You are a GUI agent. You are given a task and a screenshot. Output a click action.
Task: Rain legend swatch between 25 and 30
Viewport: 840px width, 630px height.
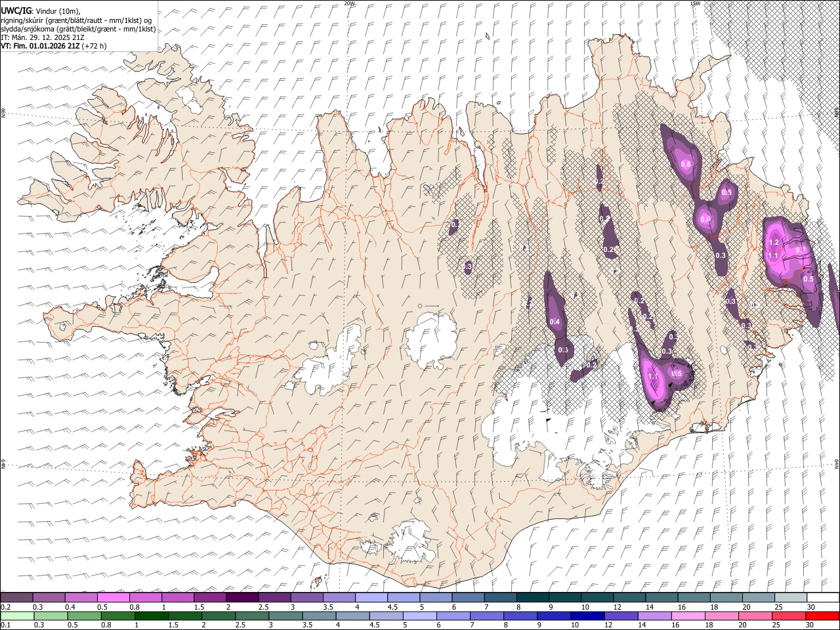[789, 616]
